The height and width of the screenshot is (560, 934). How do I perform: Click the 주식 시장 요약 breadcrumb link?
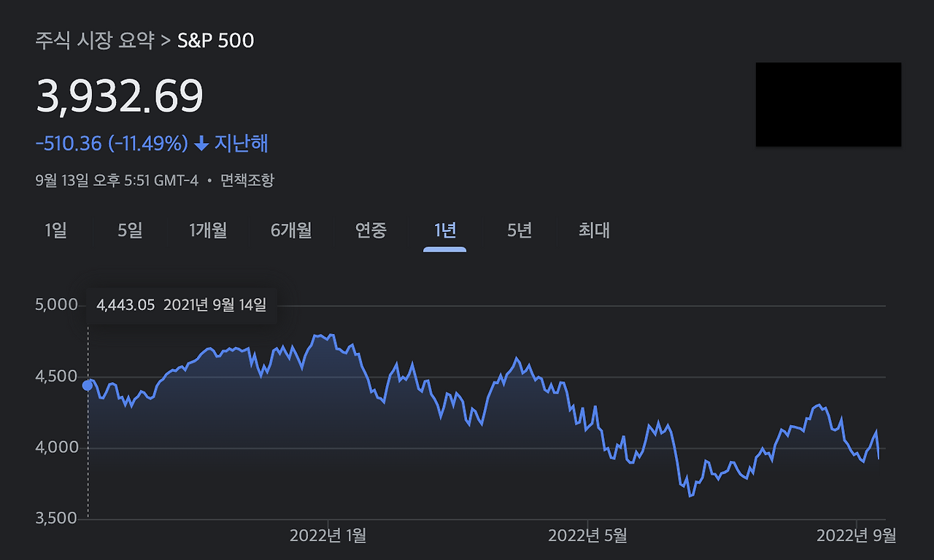pos(96,41)
